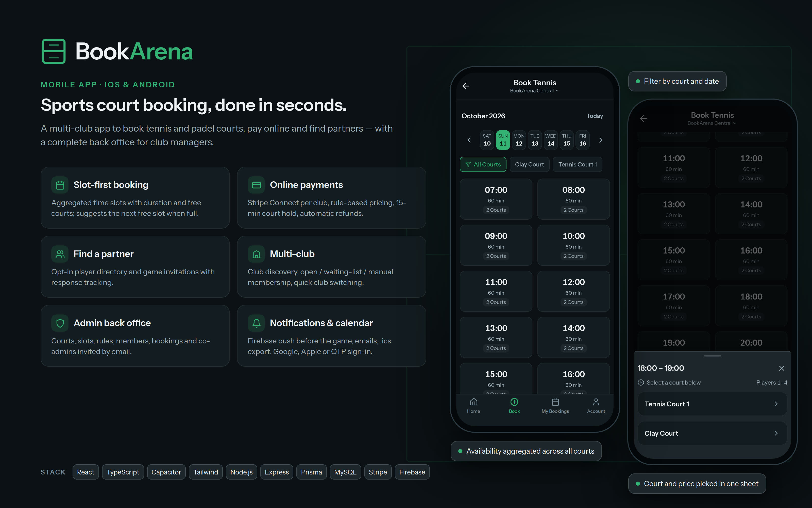This screenshot has width=812, height=508.
Task: Open the BookArena Central club dropdown in the front phone
Action: (x=534, y=91)
